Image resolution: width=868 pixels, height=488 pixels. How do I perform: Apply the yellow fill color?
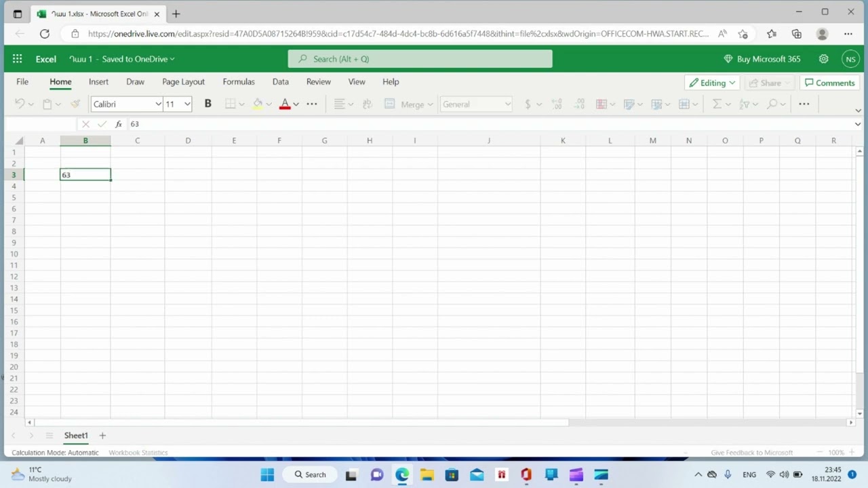click(x=258, y=104)
